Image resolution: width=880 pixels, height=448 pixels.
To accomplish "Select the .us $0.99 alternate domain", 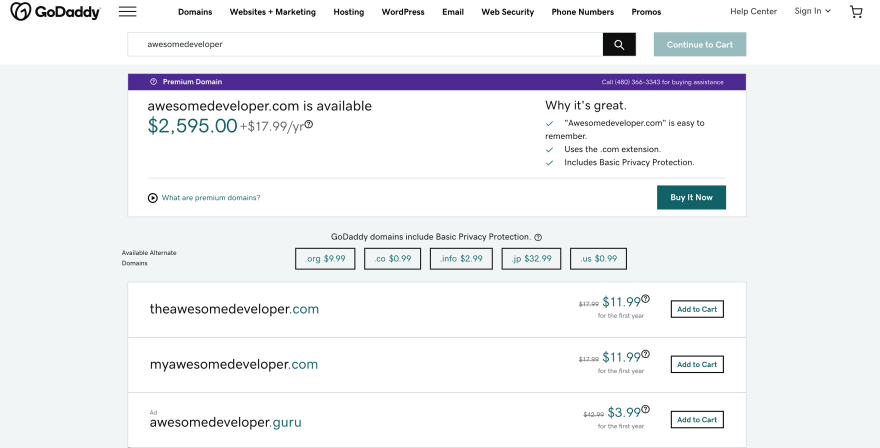I will click(x=598, y=259).
